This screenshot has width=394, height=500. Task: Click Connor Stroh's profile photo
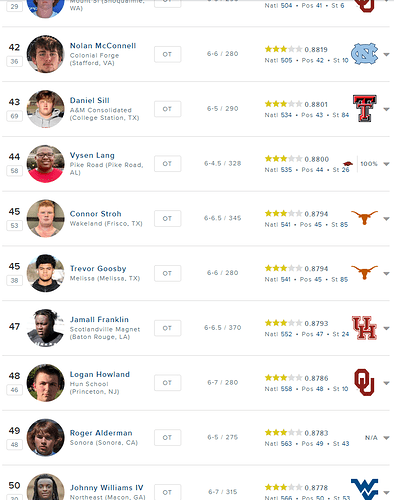45,218
